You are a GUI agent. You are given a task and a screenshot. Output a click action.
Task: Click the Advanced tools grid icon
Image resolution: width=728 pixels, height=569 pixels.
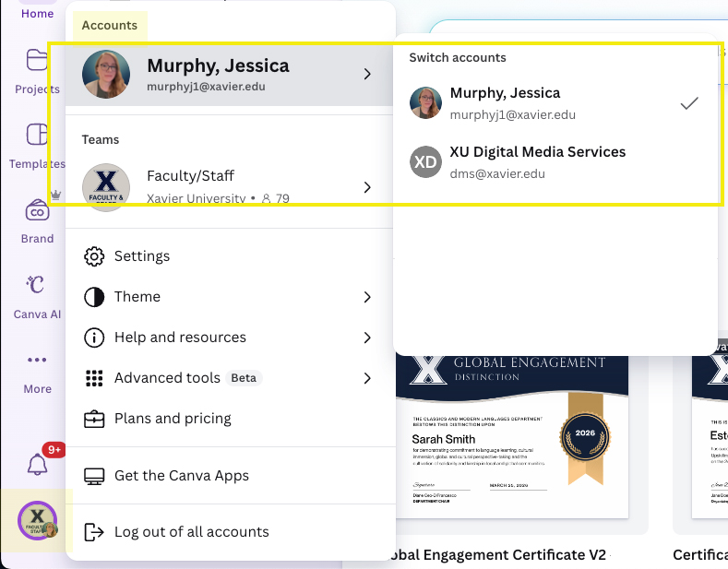point(94,378)
